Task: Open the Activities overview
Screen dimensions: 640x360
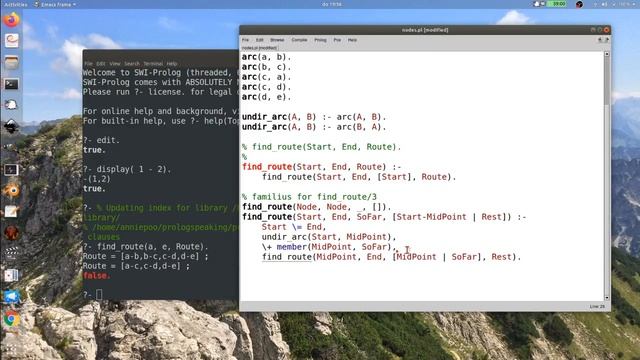Action: pos(16,4)
